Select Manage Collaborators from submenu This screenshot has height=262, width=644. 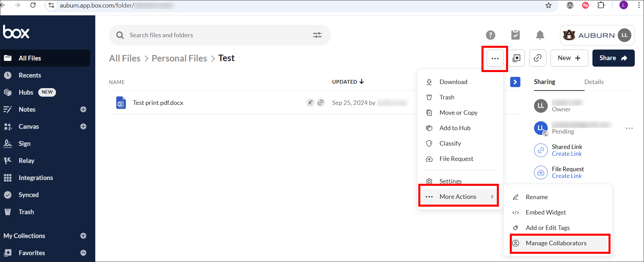556,243
